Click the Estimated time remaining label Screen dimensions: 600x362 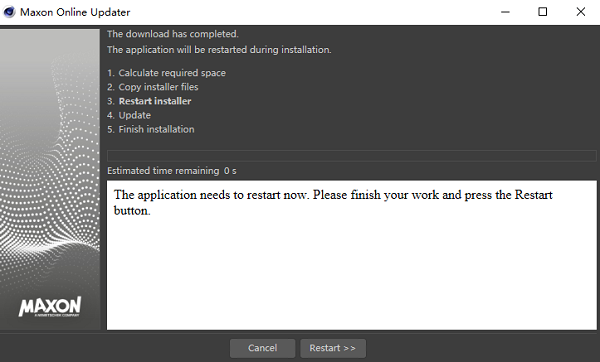[163, 171]
